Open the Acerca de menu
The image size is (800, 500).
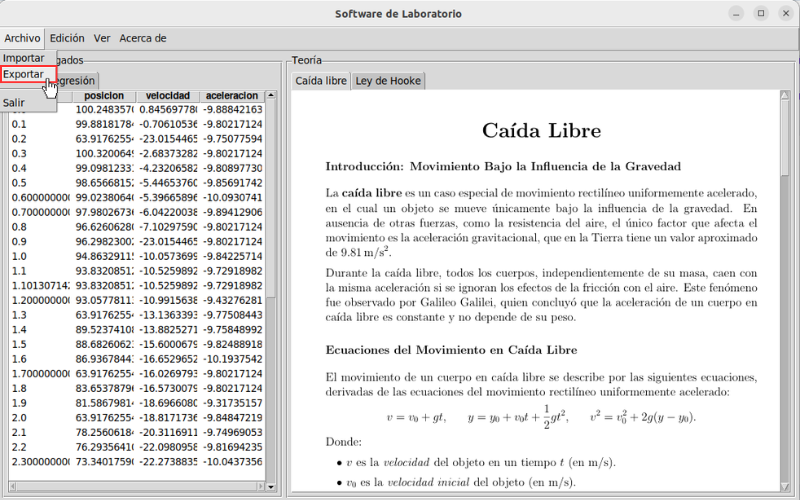tap(143, 38)
